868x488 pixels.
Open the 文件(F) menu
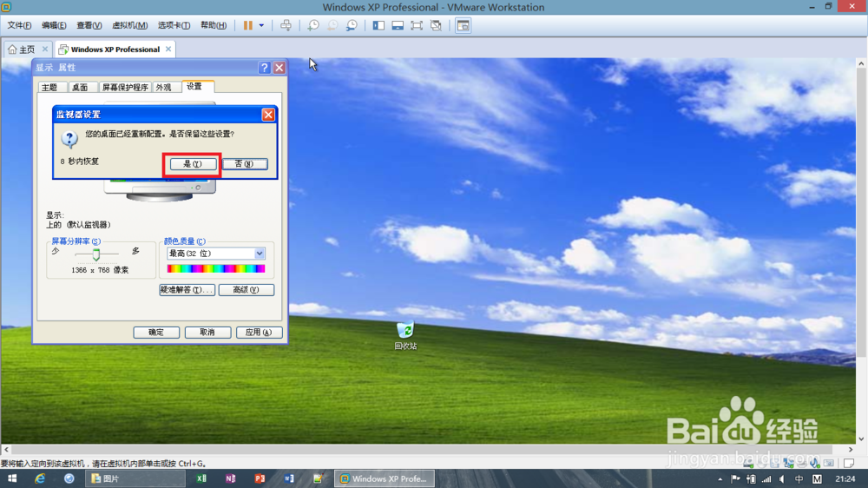coord(19,25)
